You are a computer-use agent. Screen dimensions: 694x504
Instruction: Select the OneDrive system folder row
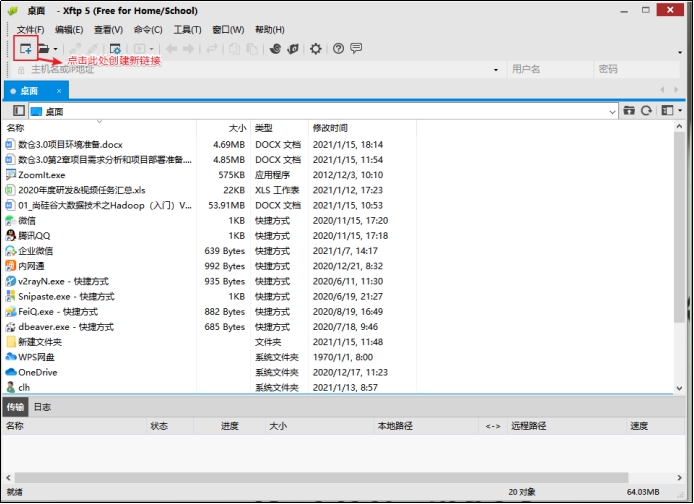[208, 373]
